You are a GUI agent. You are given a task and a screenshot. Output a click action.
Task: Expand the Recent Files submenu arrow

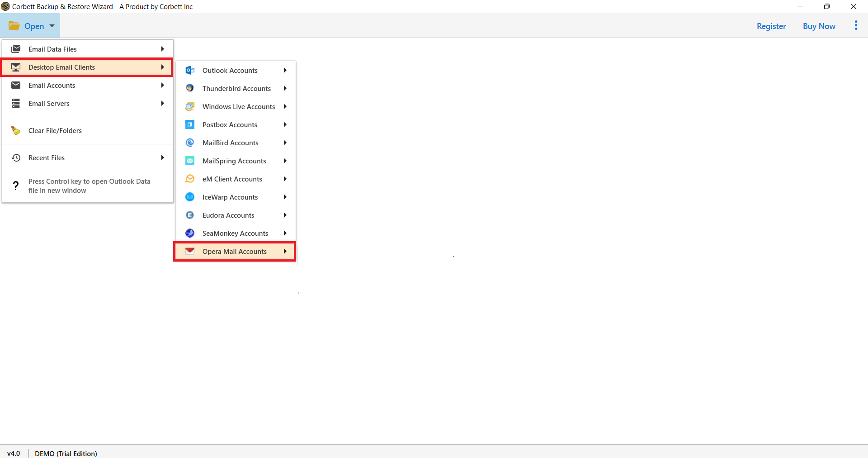tap(162, 157)
